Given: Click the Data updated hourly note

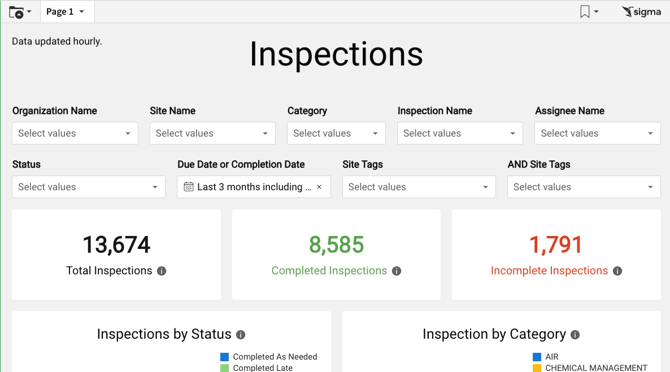Looking at the screenshot, I should (x=57, y=41).
